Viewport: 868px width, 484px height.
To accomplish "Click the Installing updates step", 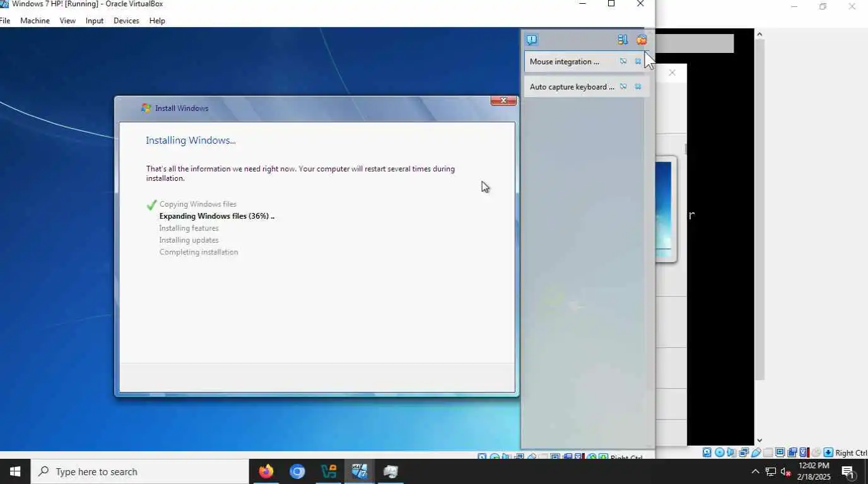I will [x=189, y=240].
